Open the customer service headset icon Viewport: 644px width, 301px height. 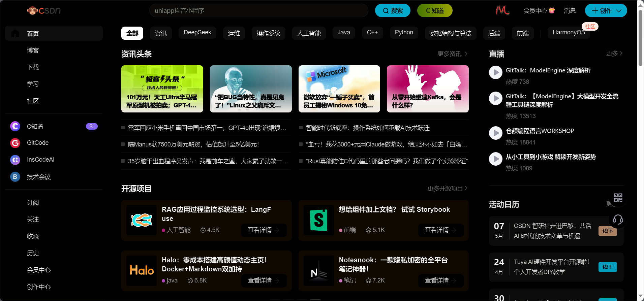[x=618, y=220]
